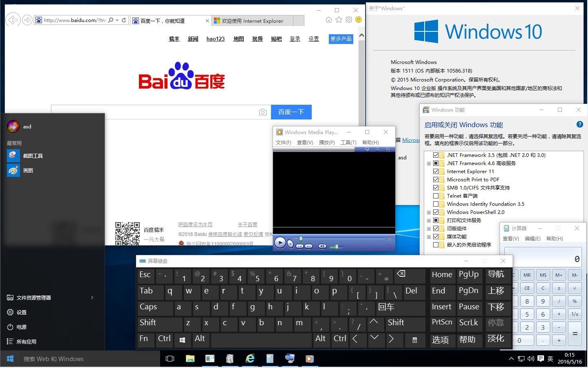
Task: Click the next track button in Media Player
Action: 308,246
